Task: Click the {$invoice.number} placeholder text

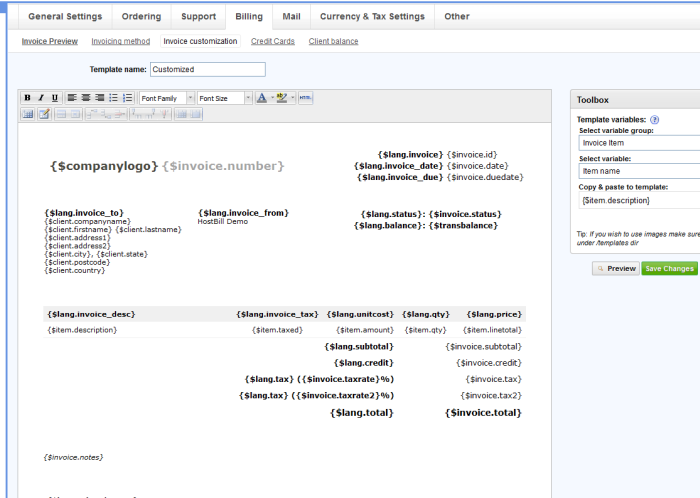Action: click(x=223, y=166)
